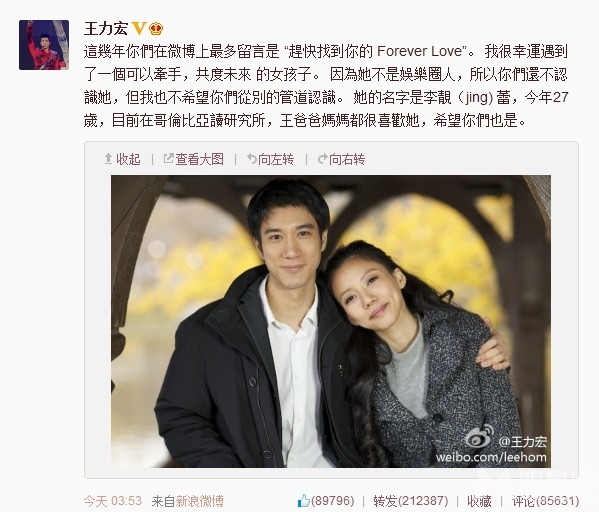599x512 pixels.
Task: Open the 评论(85631) comments link
Action: pos(545,501)
